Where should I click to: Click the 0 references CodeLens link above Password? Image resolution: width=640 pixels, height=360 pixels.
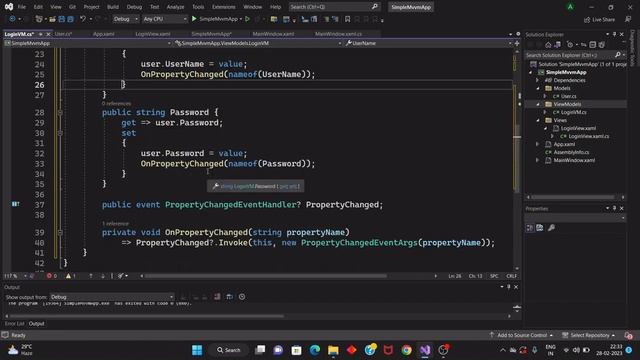[116, 104]
